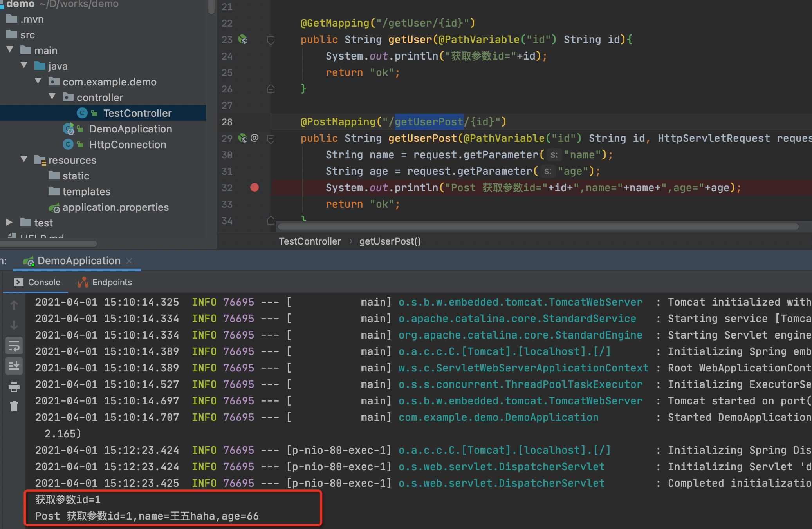
Task: Click com.example.demo.DemoApplication logger link
Action: [498, 417]
